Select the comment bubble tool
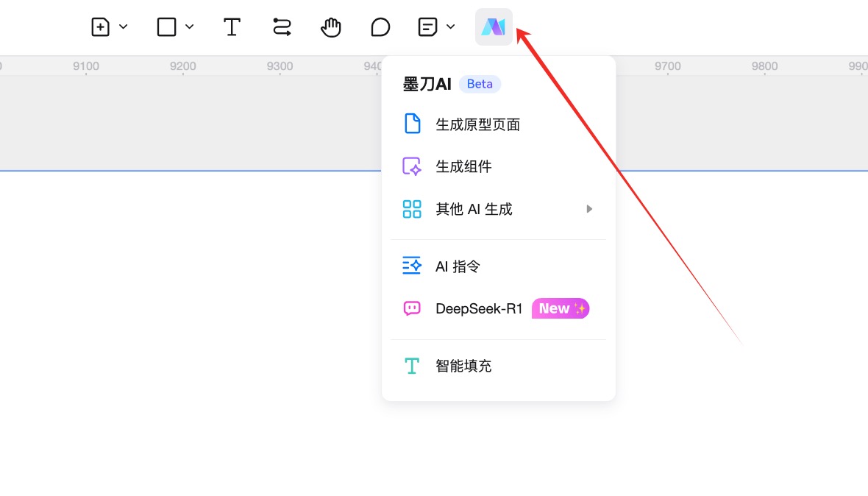The width and height of the screenshot is (868, 496). pyautogui.click(x=380, y=26)
